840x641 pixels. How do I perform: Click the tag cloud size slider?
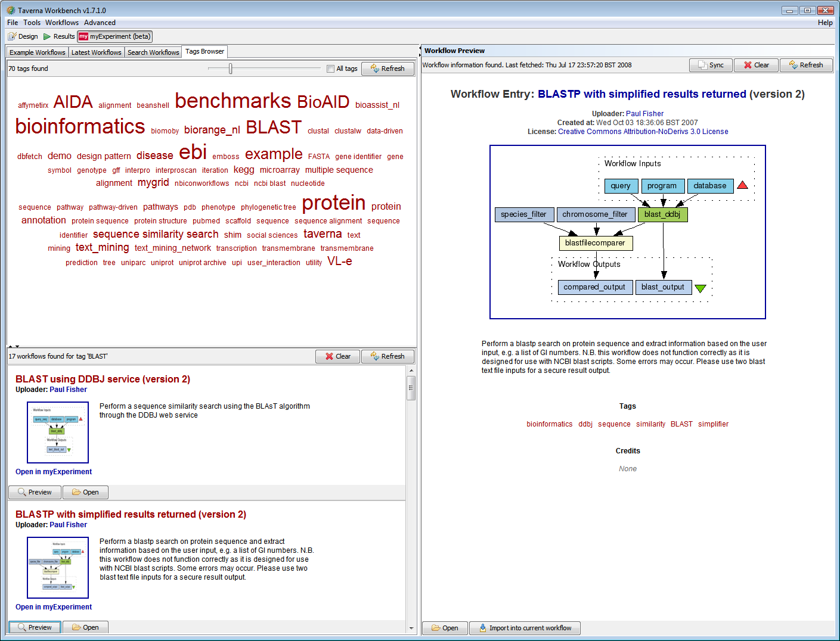click(231, 69)
